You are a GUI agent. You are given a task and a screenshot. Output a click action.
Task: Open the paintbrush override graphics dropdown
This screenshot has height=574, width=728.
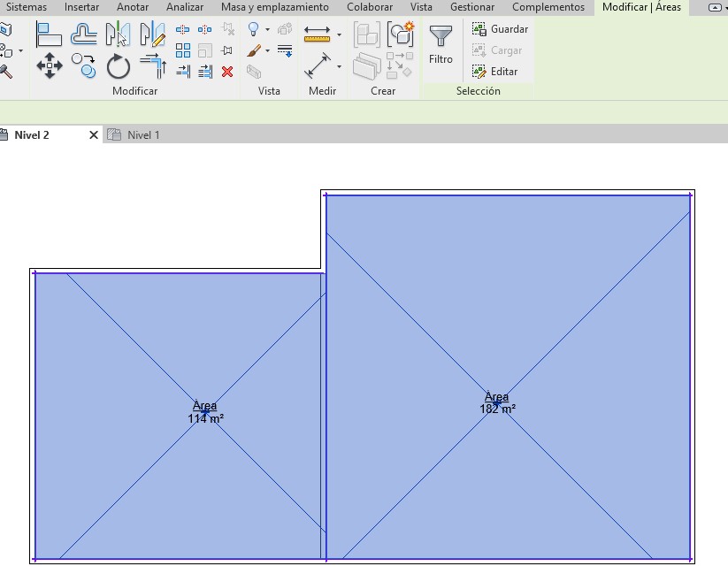tap(267, 51)
